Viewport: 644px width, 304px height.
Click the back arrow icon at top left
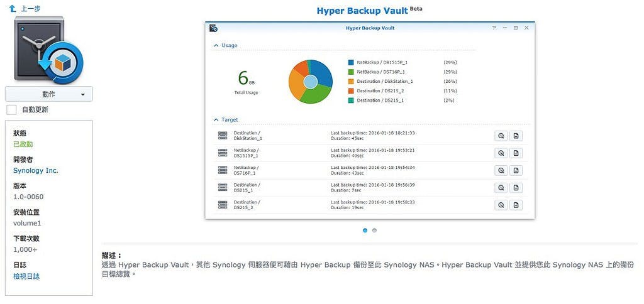[13, 9]
